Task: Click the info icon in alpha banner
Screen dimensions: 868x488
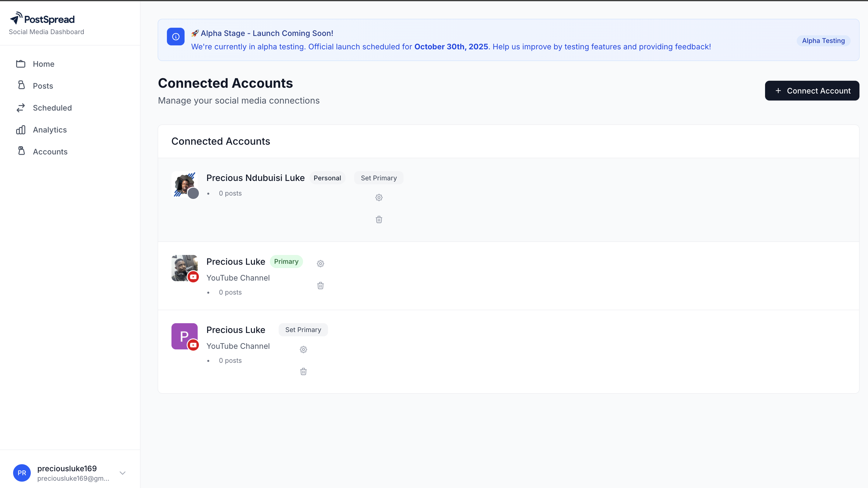Action: [175, 36]
